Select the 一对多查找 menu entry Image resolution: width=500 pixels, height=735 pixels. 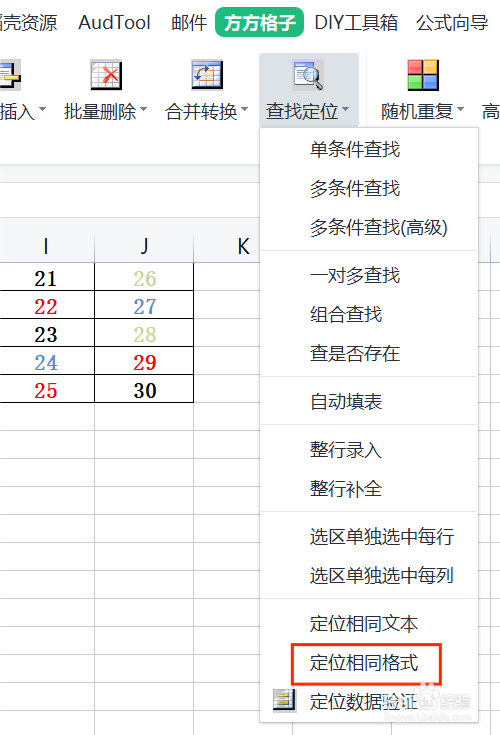[355, 275]
